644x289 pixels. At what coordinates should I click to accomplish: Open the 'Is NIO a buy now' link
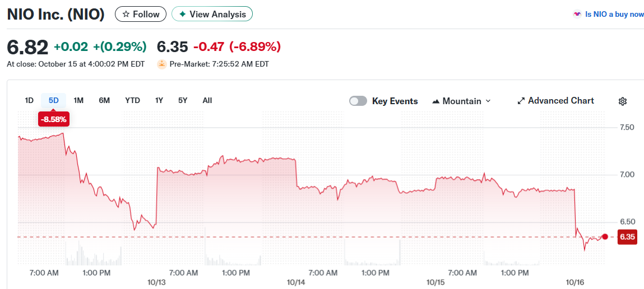coord(614,15)
